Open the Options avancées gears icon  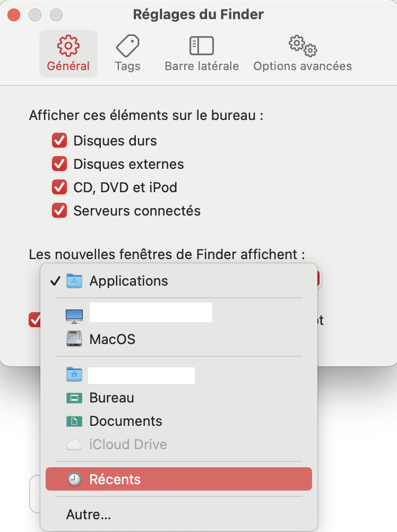click(303, 46)
